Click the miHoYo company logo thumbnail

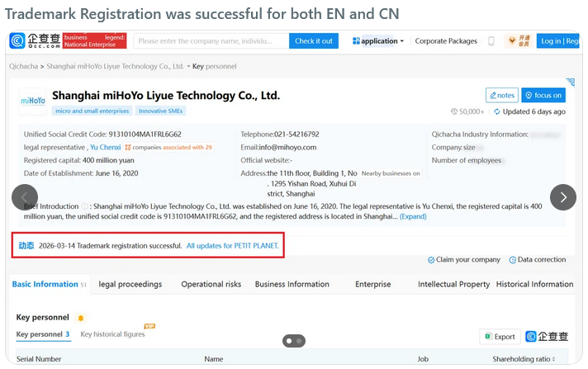(x=33, y=101)
